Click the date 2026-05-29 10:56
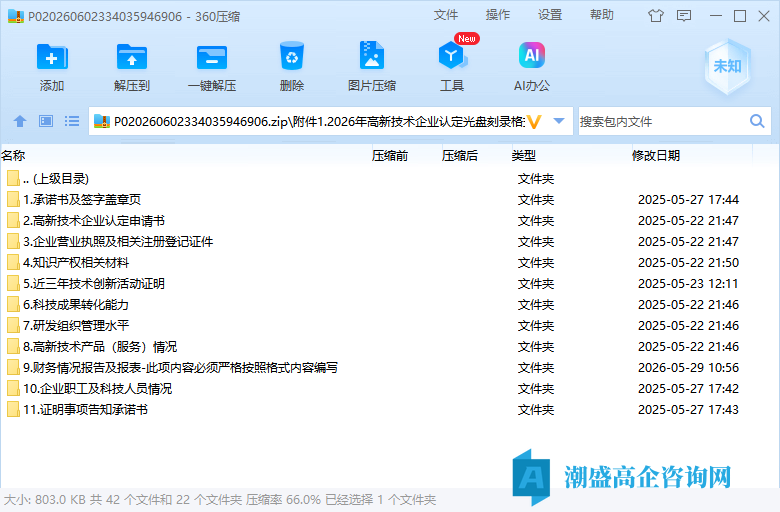This screenshot has height=512, width=780. (688, 368)
